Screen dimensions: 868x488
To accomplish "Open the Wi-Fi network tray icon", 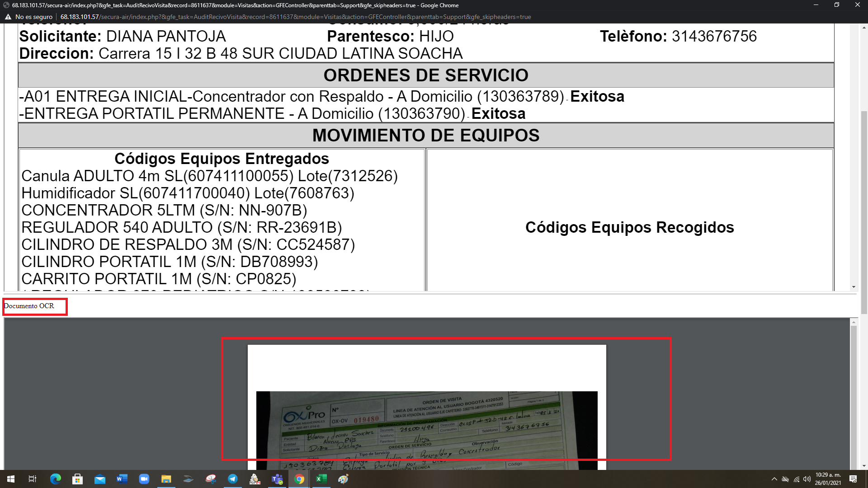I will (796, 479).
